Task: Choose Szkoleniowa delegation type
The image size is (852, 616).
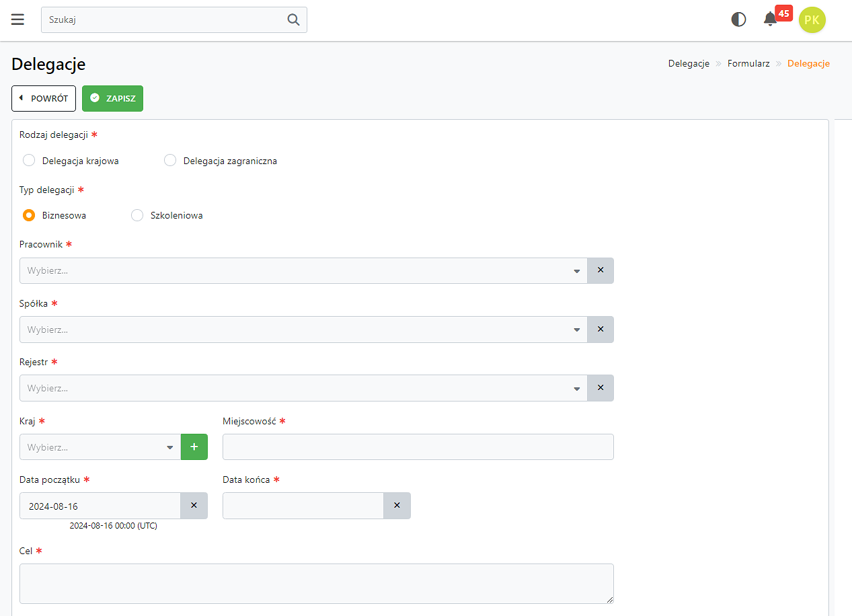Action: tap(137, 216)
